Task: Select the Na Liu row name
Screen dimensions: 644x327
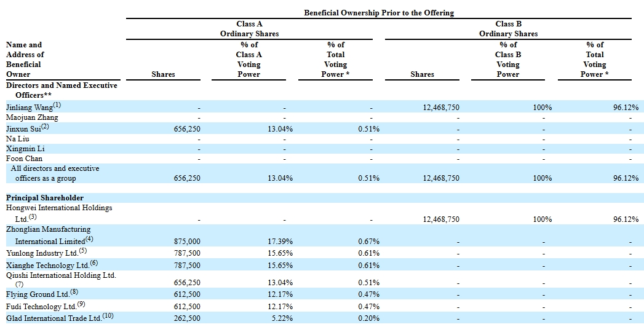Action: coord(18,138)
